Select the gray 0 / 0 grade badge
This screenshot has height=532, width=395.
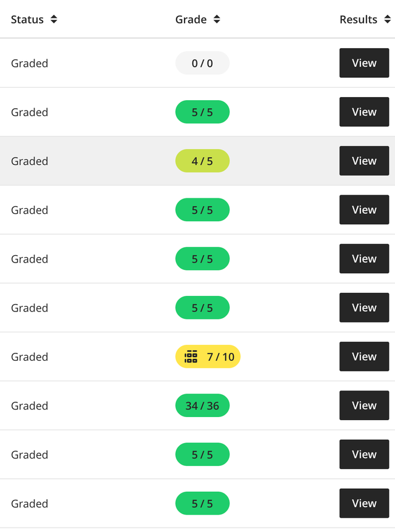click(x=202, y=63)
